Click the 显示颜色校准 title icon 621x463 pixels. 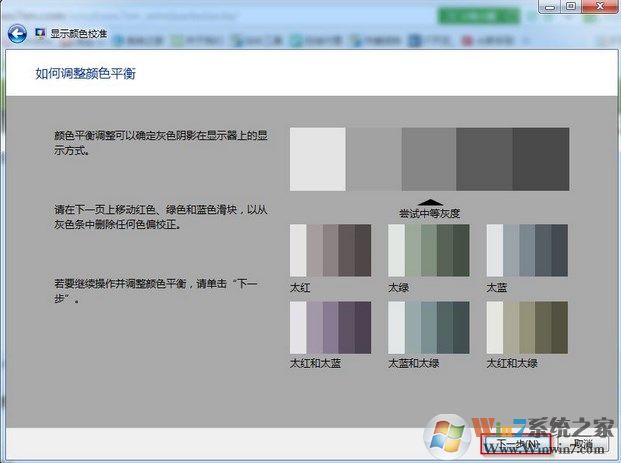click(x=40, y=33)
